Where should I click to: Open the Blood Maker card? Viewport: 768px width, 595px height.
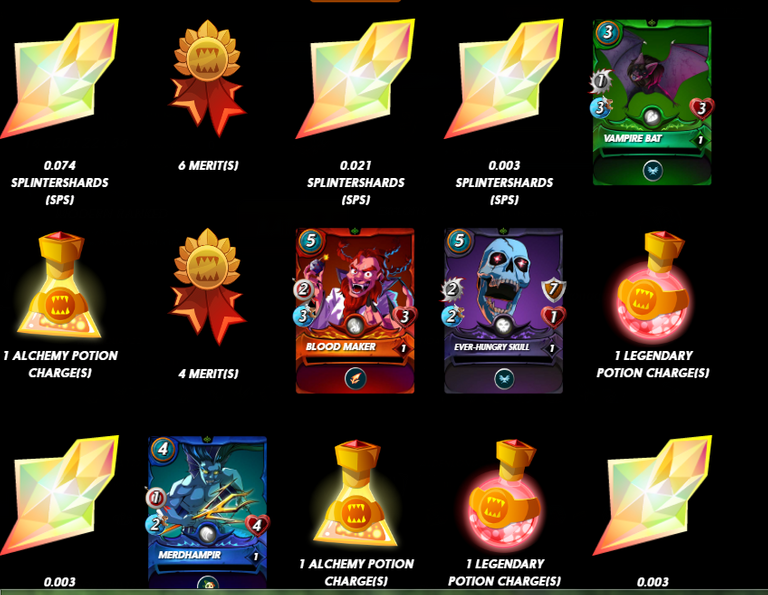click(355, 310)
